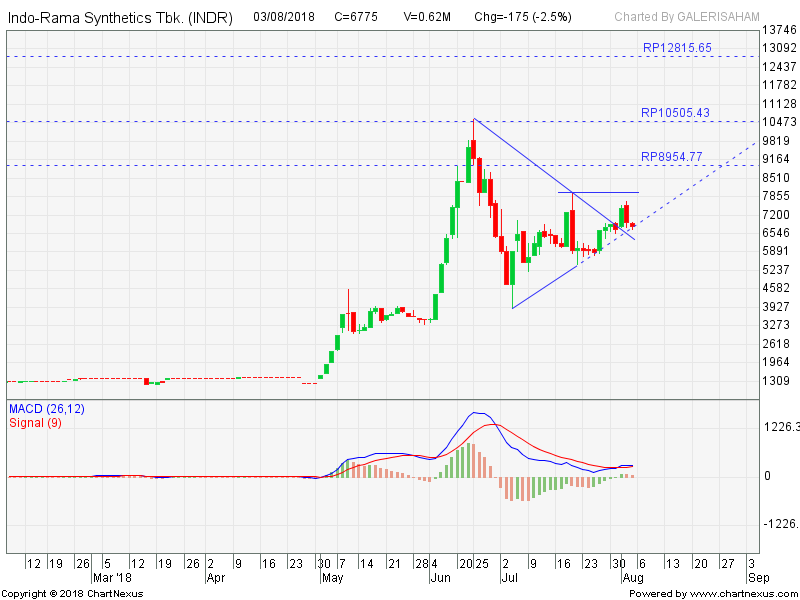The height and width of the screenshot is (600, 800).
Task: Click the Jul month marker on time axis
Action: coord(507,578)
